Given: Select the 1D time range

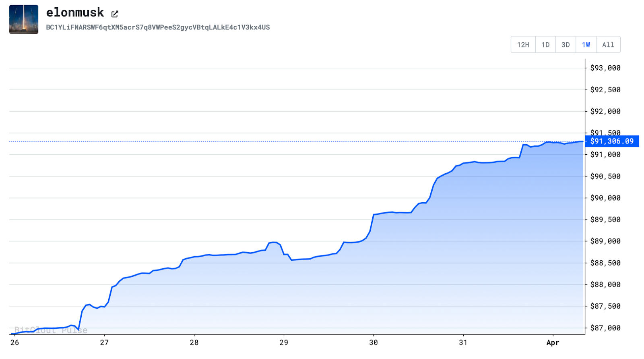Looking at the screenshot, I should tap(545, 45).
